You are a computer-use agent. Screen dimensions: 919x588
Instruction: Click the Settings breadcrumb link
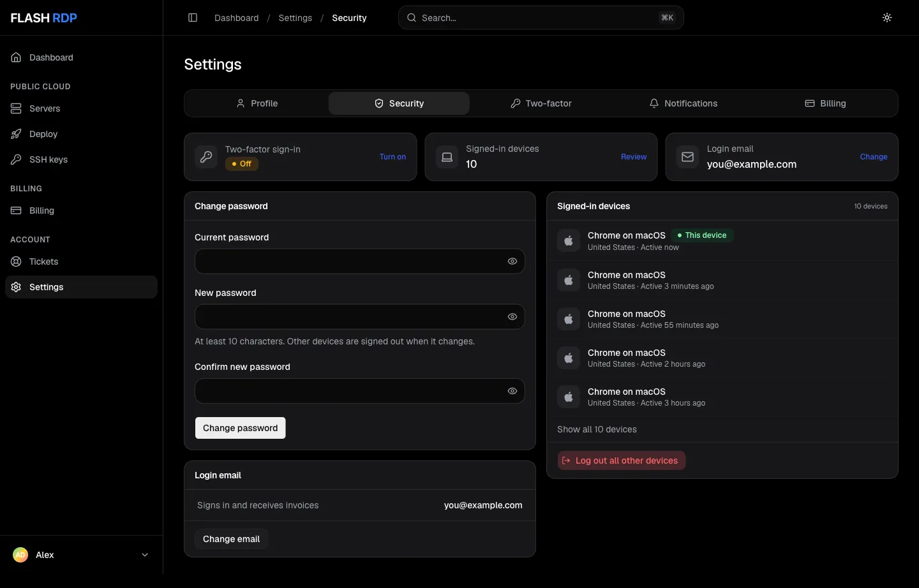tap(295, 18)
